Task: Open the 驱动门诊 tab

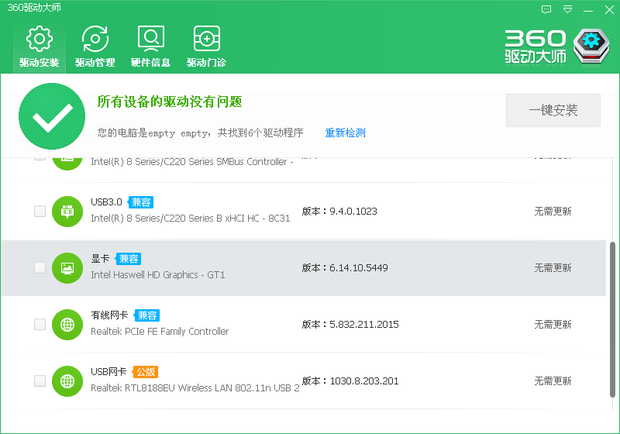Action: click(206, 47)
